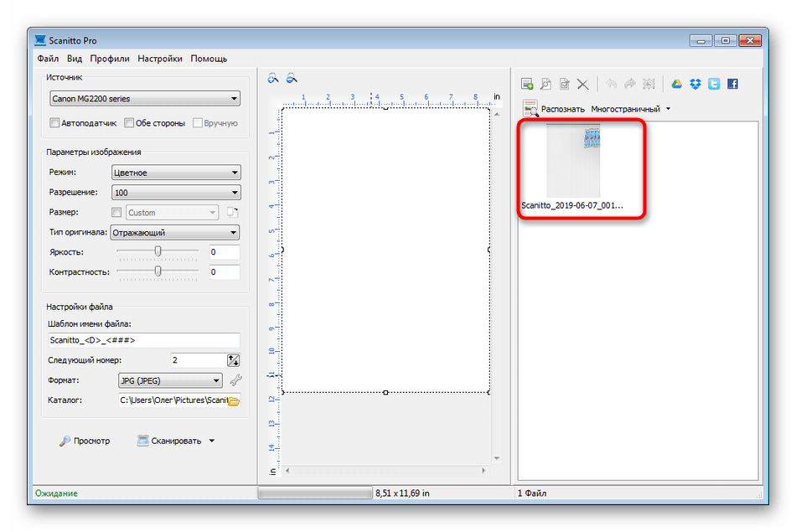
Task: Open the catalog folder browse icon
Action: [234, 401]
